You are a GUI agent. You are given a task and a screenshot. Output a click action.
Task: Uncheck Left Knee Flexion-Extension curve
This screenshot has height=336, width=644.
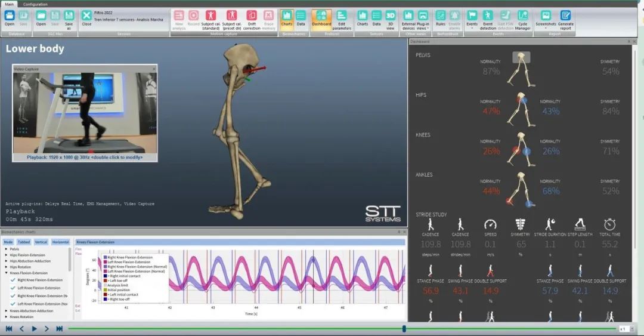click(13, 288)
